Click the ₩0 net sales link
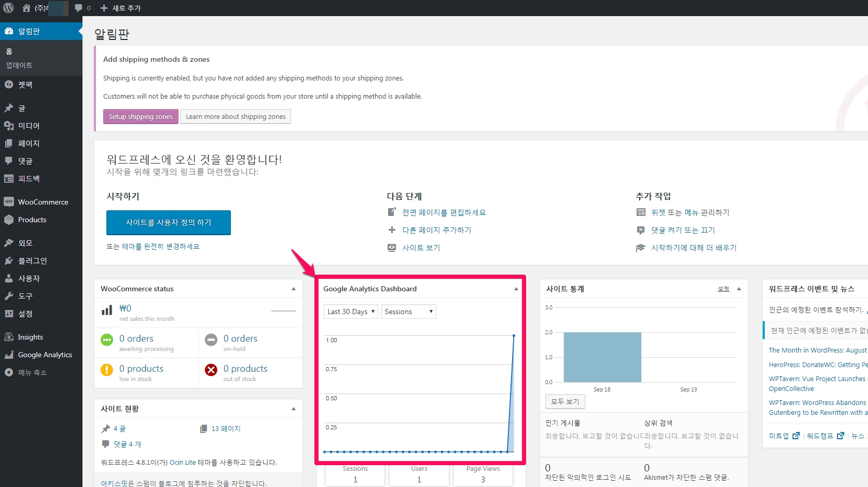 point(126,308)
